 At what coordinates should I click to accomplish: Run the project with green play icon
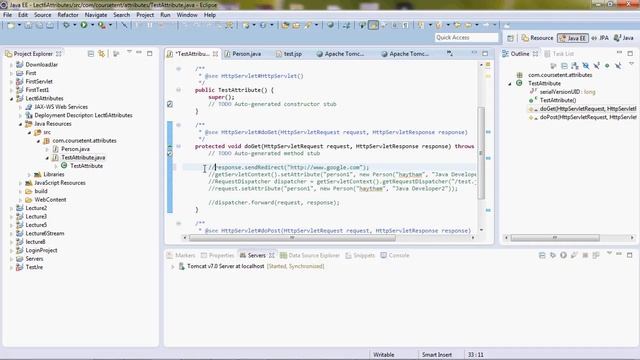tap(84, 25)
